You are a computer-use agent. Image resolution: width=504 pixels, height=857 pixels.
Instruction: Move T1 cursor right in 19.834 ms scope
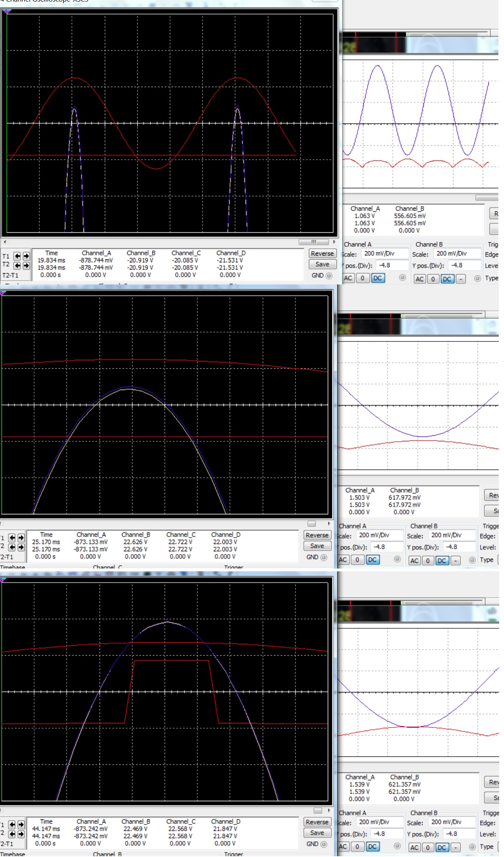26,256
